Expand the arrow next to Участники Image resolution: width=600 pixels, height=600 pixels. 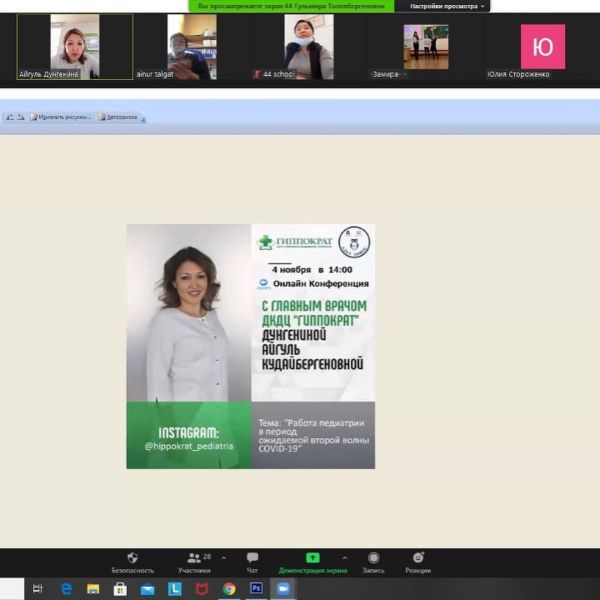[x=223, y=558]
